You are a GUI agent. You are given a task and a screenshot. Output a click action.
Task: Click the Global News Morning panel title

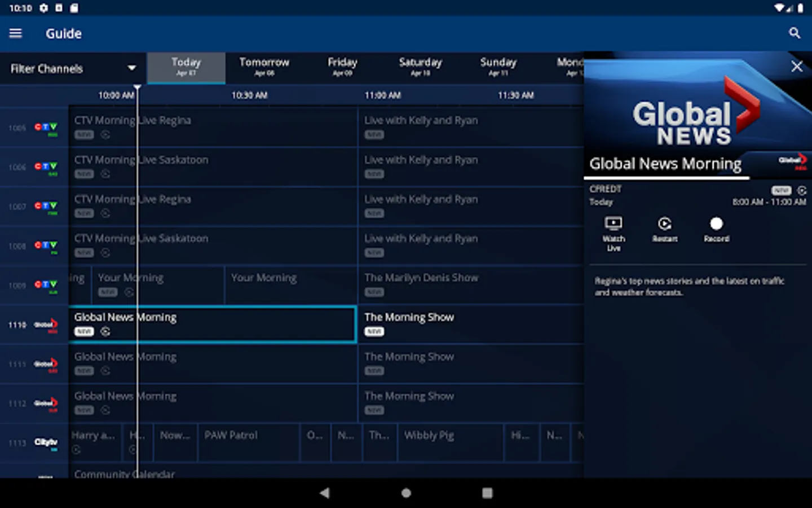coord(665,164)
